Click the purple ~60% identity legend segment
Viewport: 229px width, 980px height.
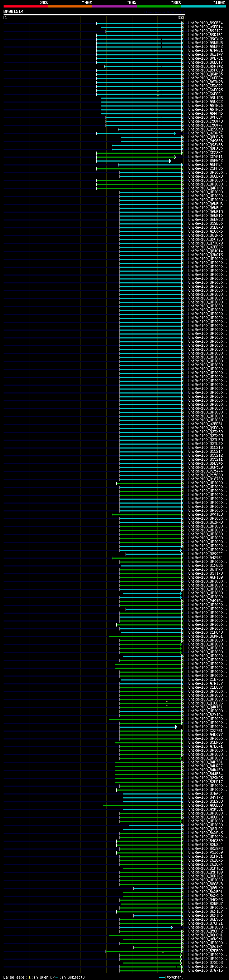114,6
